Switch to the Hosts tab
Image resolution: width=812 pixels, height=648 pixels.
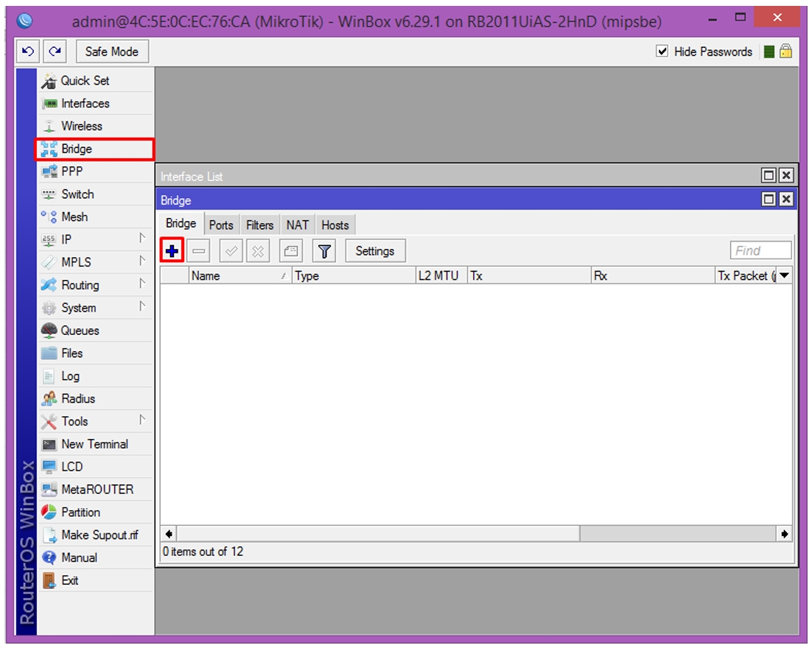coord(335,225)
